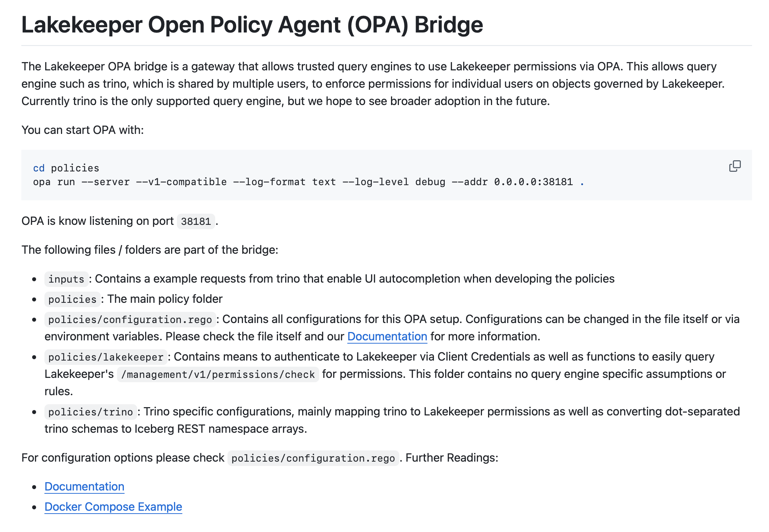
Task: Click the 'policies/trino' code label
Action: 91,412
